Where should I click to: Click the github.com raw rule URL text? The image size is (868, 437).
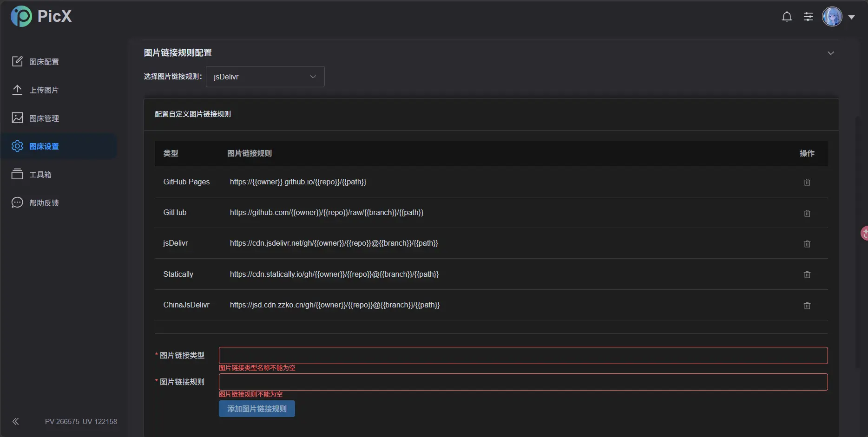pyautogui.click(x=327, y=212)
